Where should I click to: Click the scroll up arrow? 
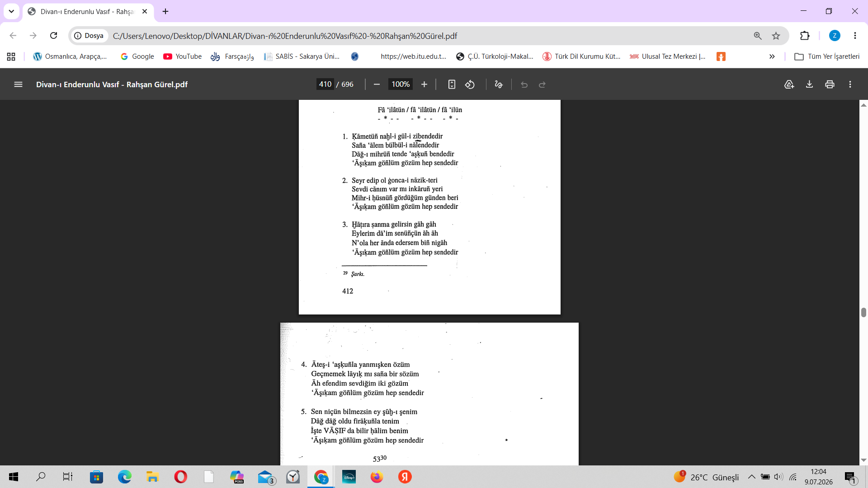click(863, 105)
